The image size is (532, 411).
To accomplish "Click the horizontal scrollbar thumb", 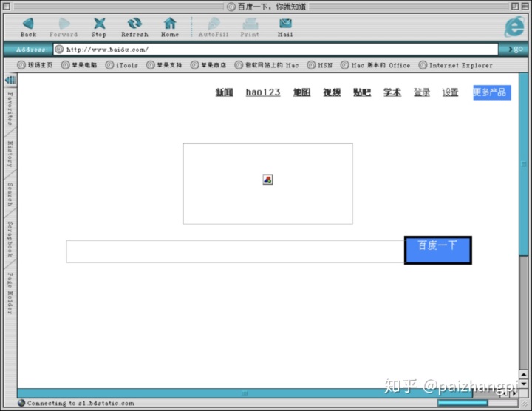I will pos(245,393).
